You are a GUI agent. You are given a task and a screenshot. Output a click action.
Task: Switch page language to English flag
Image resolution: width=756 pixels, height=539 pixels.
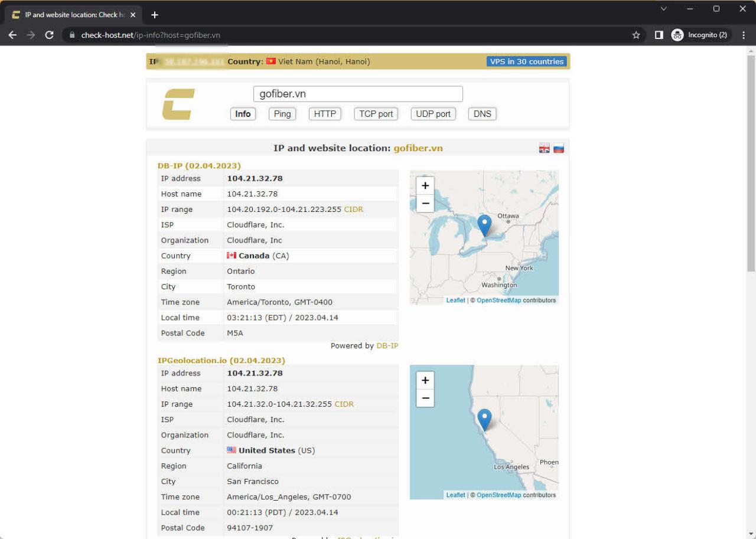point(545,149)
